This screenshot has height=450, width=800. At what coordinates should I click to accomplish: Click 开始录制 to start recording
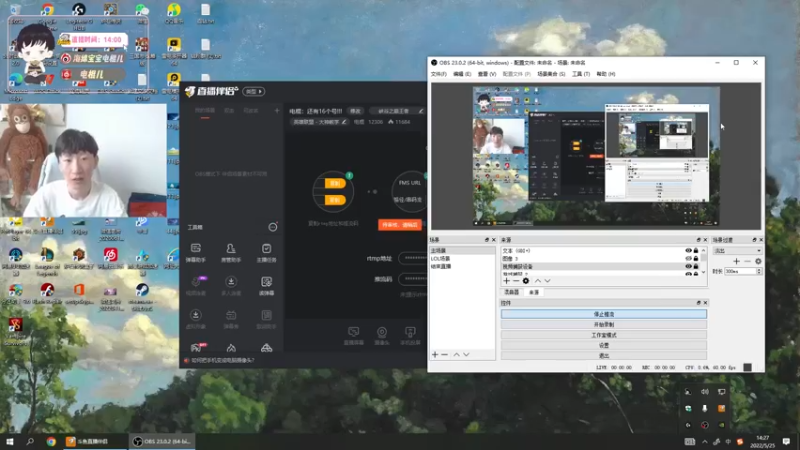tap(604, 324)
